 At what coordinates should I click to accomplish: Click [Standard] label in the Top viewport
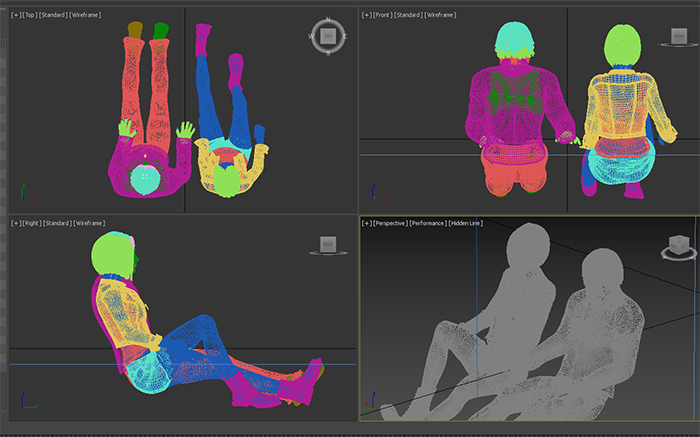click(x=53, y=17)
